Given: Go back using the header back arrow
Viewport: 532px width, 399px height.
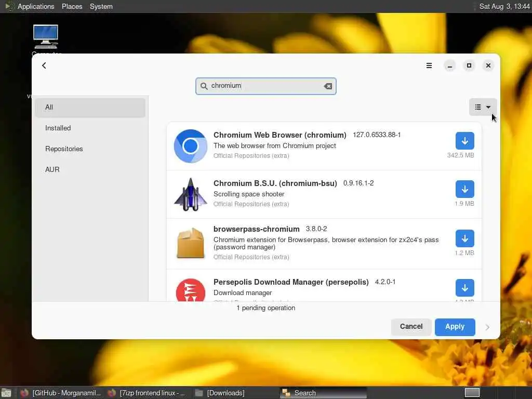Looking at the screenshot, I should [x=44, y=65].
